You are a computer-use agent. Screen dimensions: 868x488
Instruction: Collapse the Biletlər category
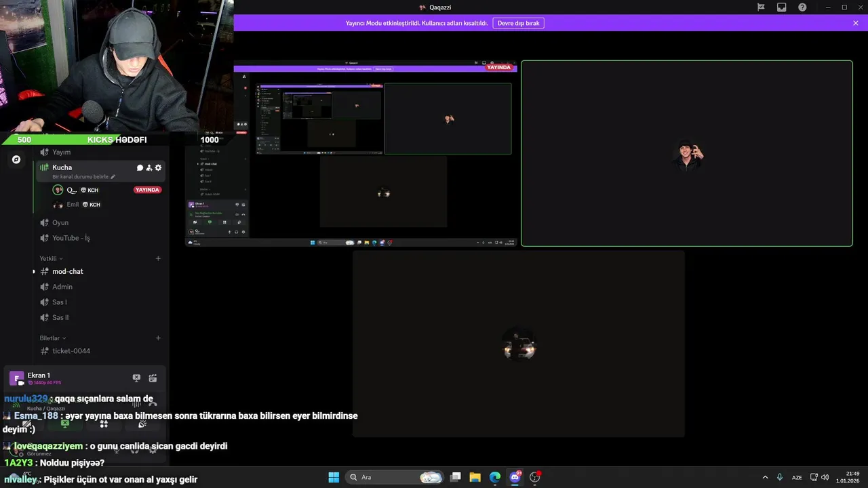click(53, 338)
